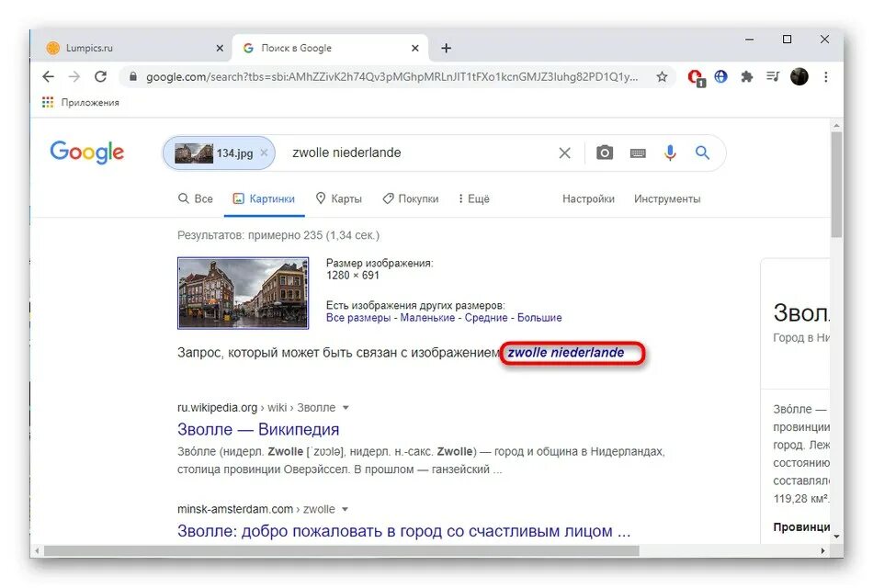Expand the Ещё menu

point(474,198)
